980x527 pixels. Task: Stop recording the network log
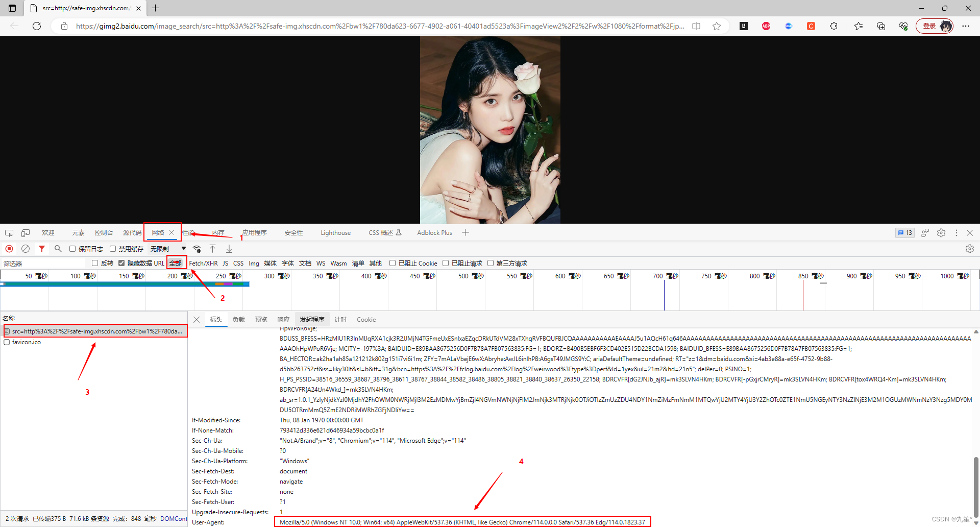9,249
